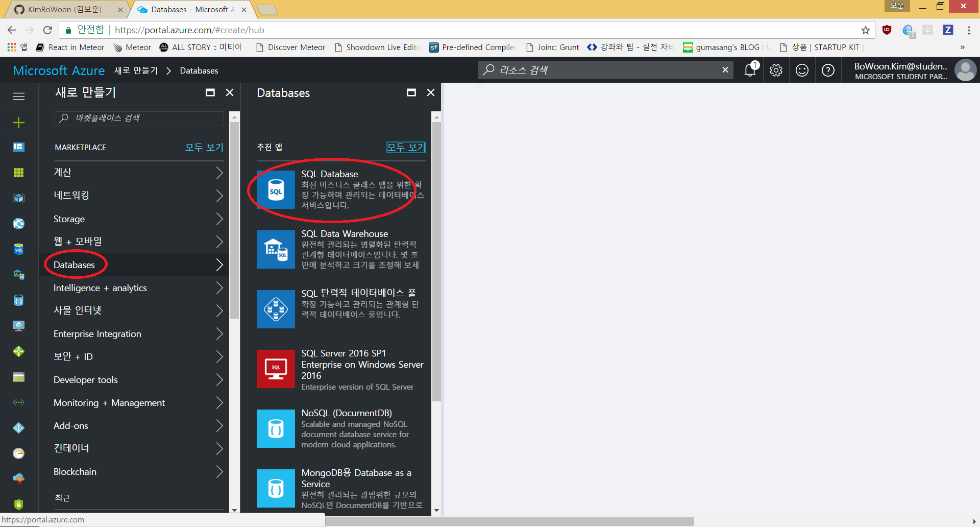Open the Security shield icon in sidebar
The width and height of the screenshot is (980, 527).
18,505
